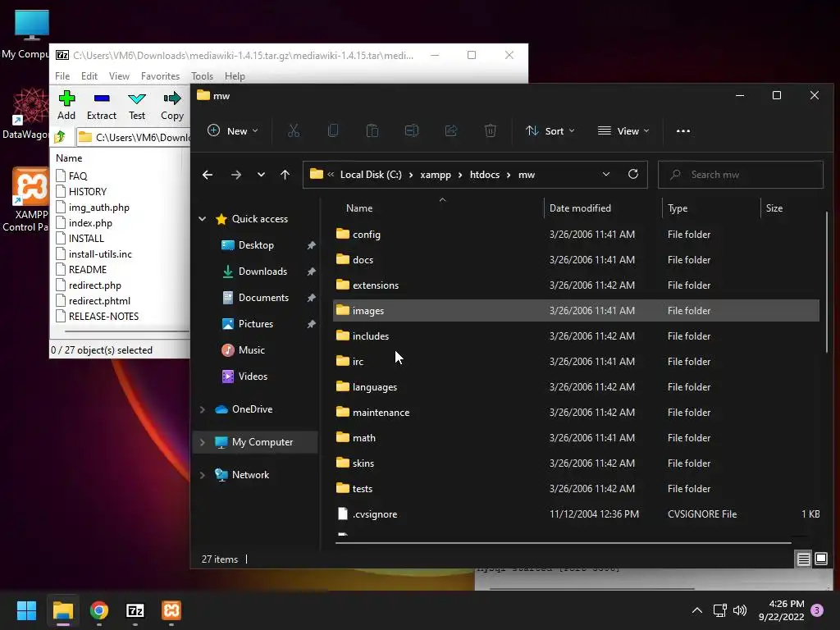Open the See more ellipsis menu
This screenshot has width=840, height=630.
click(x=683, y=130)
